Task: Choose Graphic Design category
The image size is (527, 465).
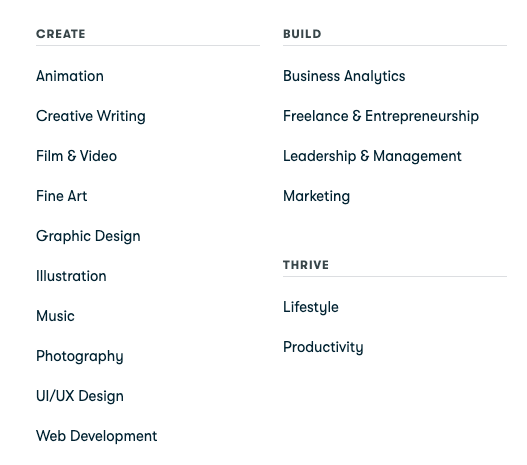Action: point(88,236)
